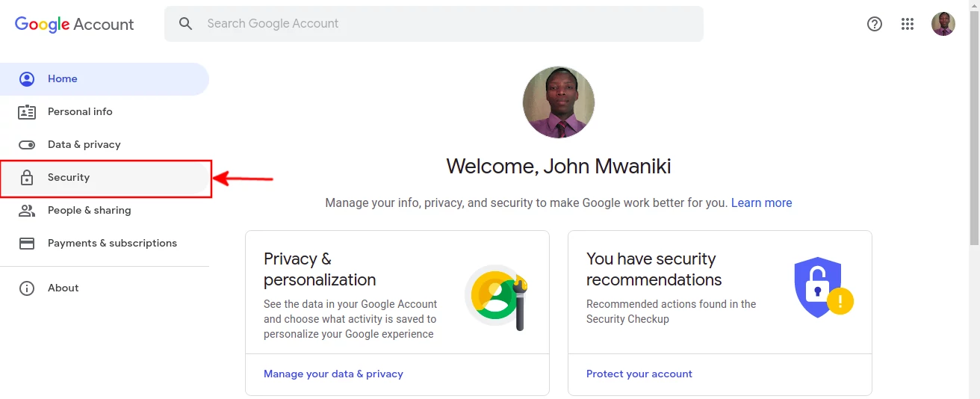Click the About info icon

coord(27,288)
